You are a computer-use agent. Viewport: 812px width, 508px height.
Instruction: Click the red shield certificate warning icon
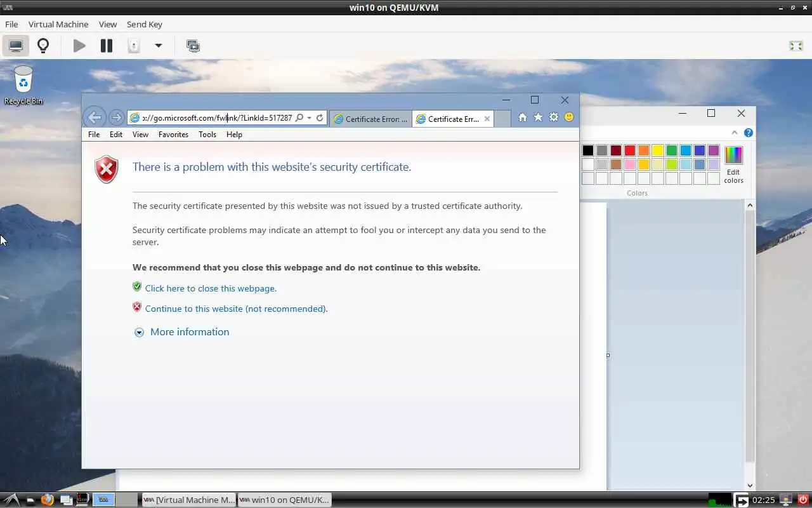[x=107, y=170]
